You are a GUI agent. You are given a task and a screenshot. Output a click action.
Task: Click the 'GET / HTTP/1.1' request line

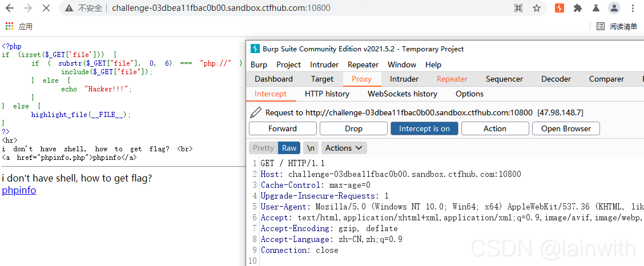point(292,163)
